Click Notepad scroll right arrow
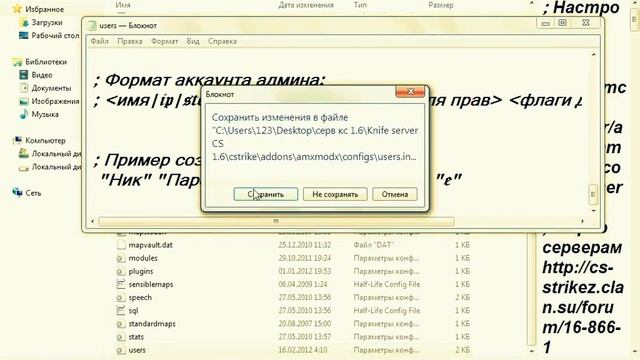This screenshot has height=360, width=640. coord(582,221)
